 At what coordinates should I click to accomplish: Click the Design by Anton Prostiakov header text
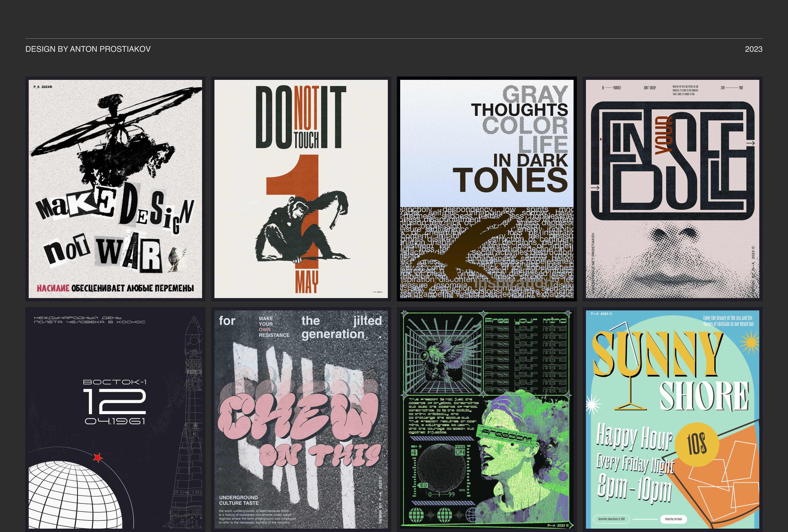point(88,49)
